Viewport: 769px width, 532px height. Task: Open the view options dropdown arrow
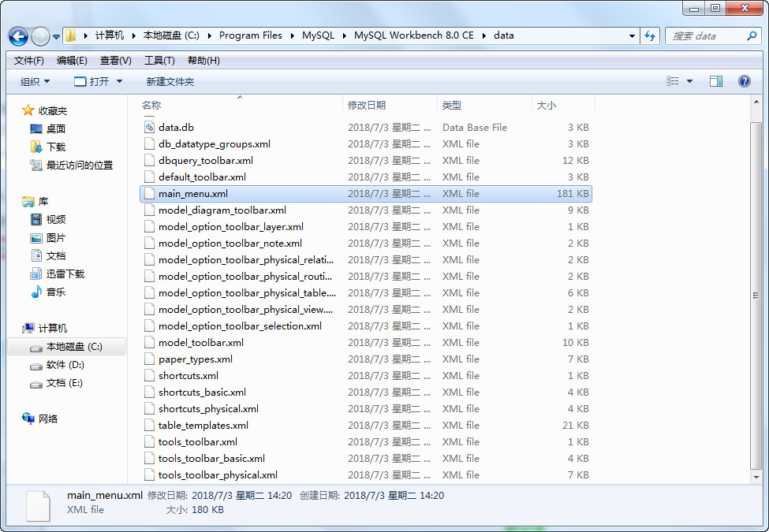[689, 81]
